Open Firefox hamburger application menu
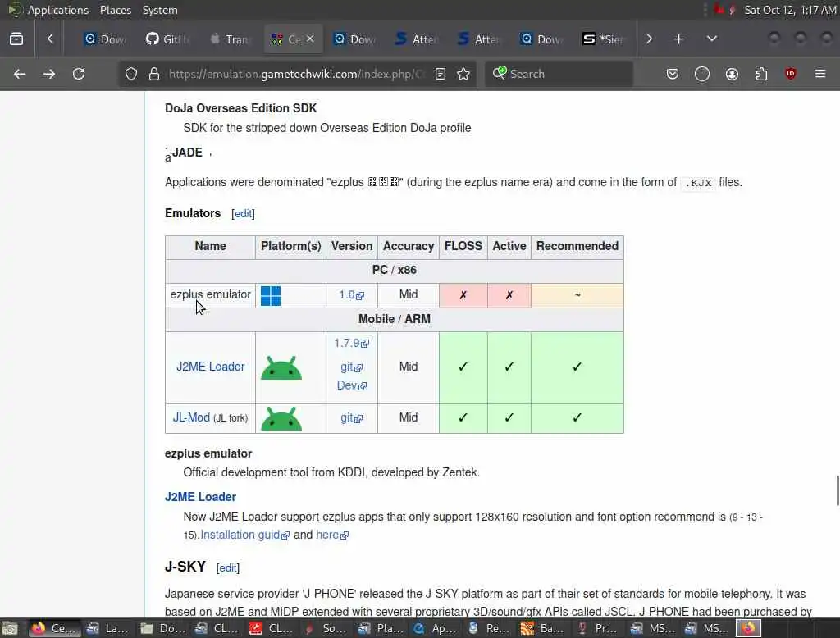Screen dimensions: 840x638 tap(820, 74)
